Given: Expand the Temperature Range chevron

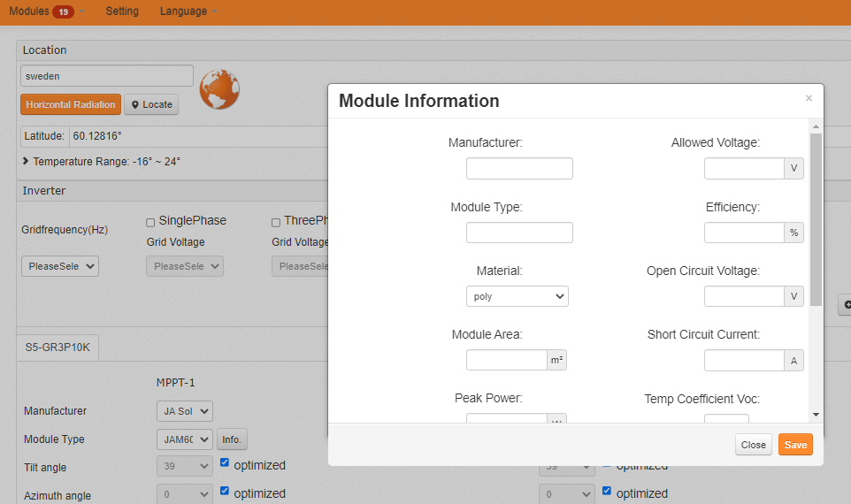Looking at the screenshot, I should pyautogui.click(x=26, y=161).
